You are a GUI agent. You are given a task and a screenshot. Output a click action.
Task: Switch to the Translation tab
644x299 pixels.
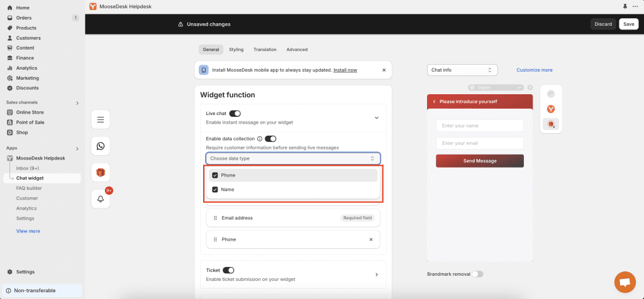(x=265, y=50)
